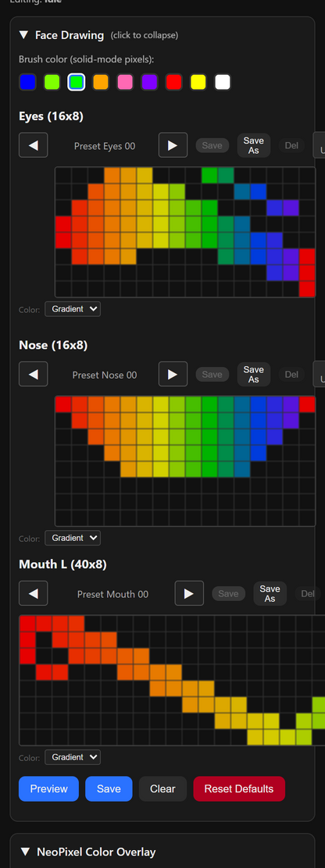Delete the Eyes preset

pos(291,146)
